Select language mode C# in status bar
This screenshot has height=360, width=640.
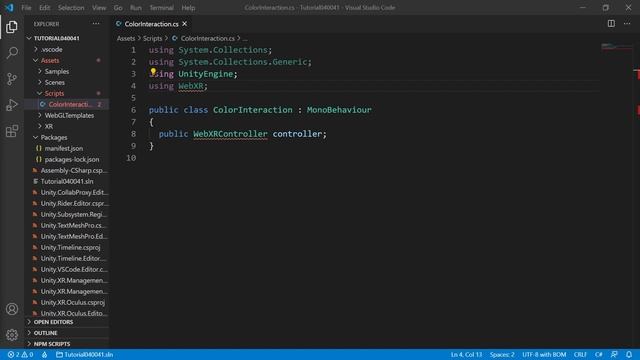[x=598, y=354]
